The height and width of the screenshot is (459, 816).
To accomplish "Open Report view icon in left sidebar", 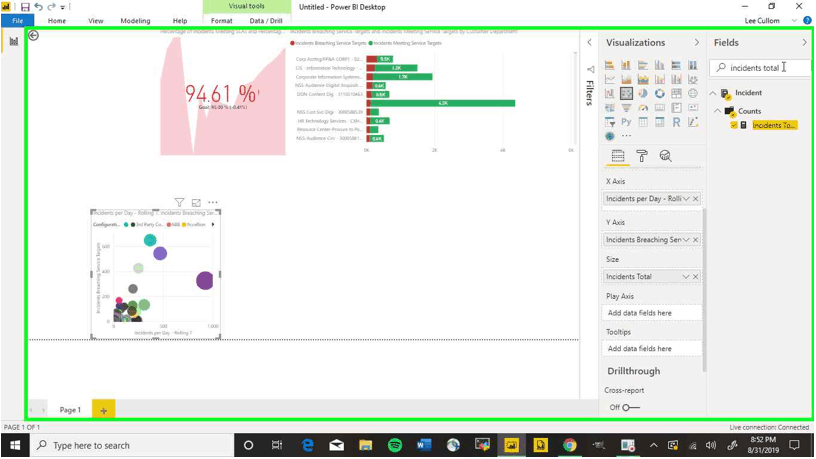I will [14, 41].
